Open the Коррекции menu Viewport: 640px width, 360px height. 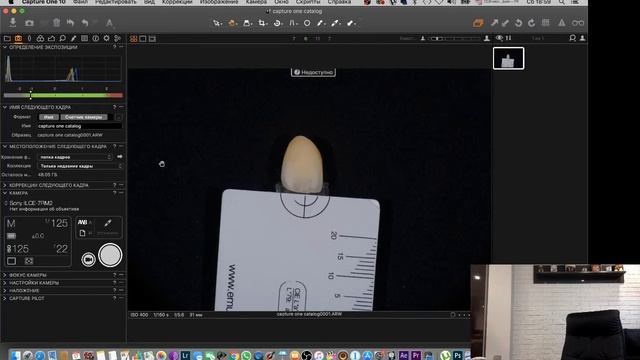pyautogui.click(x=177, y=2)
